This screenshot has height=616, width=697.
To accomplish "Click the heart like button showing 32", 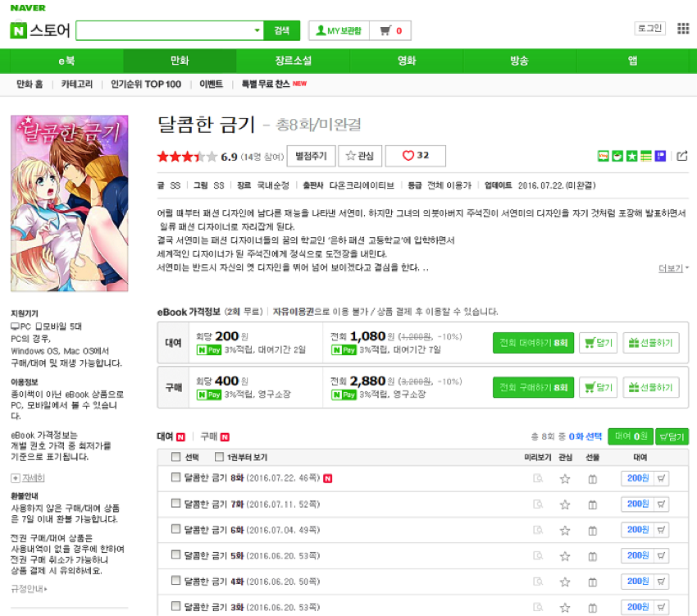I will [415, 156].
